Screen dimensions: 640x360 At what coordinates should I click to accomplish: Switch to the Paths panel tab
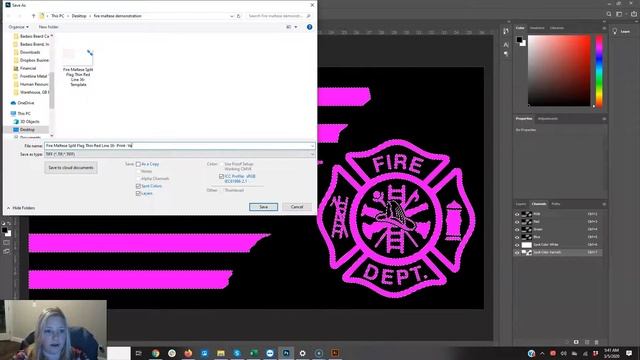pos(556,204)
